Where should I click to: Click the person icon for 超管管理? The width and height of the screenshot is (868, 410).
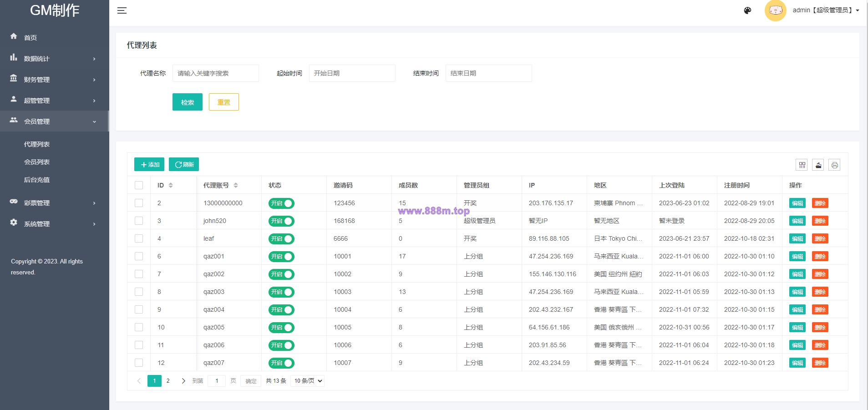[x=14, y=99]
